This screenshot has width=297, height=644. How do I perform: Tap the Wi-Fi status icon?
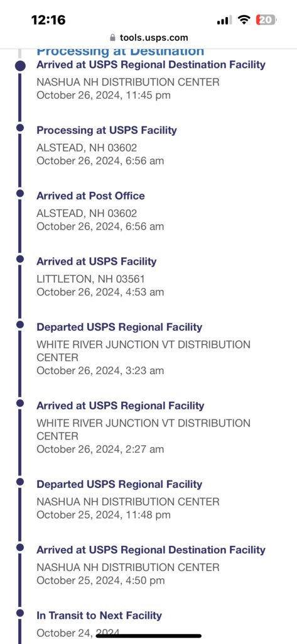(x=245, y=19)
